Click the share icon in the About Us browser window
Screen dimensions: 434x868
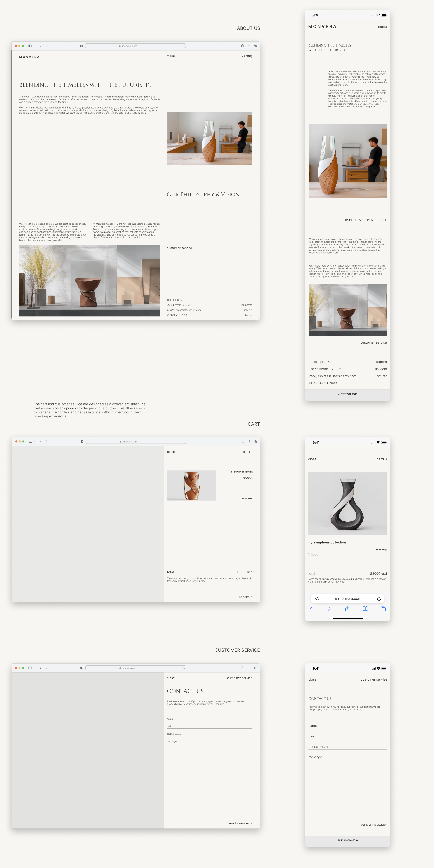(242, 46)
